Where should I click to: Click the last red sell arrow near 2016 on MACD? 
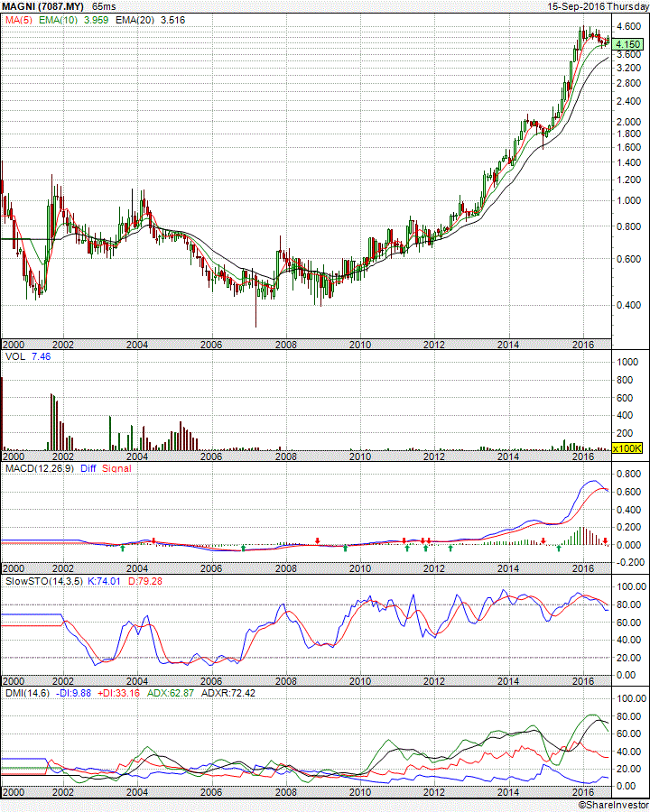(x=605, y=541)
